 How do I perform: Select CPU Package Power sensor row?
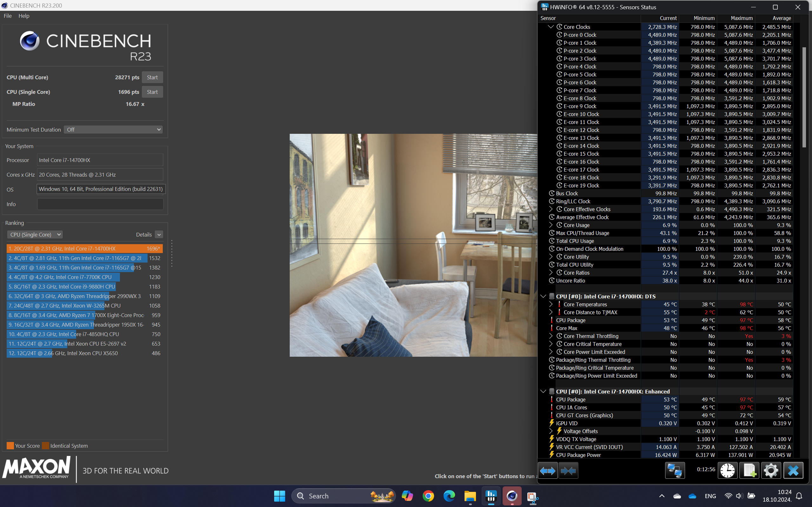tap(666, 455)
